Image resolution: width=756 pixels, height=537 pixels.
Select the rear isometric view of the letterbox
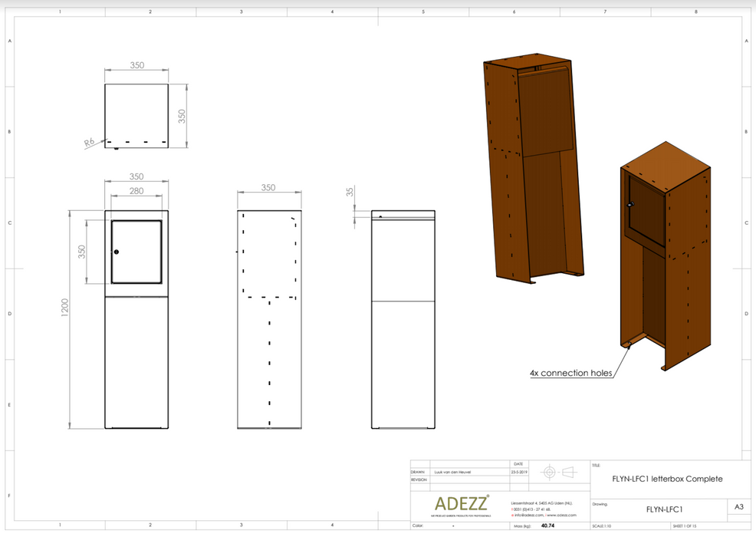pyautogui.click(x=529, y=169)
